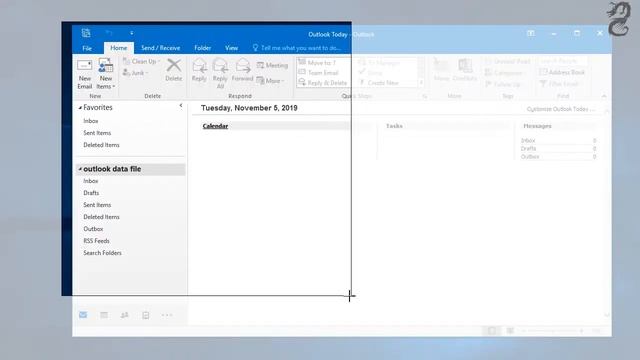Open Deleted Items under outlook data file

click(101, 217)
